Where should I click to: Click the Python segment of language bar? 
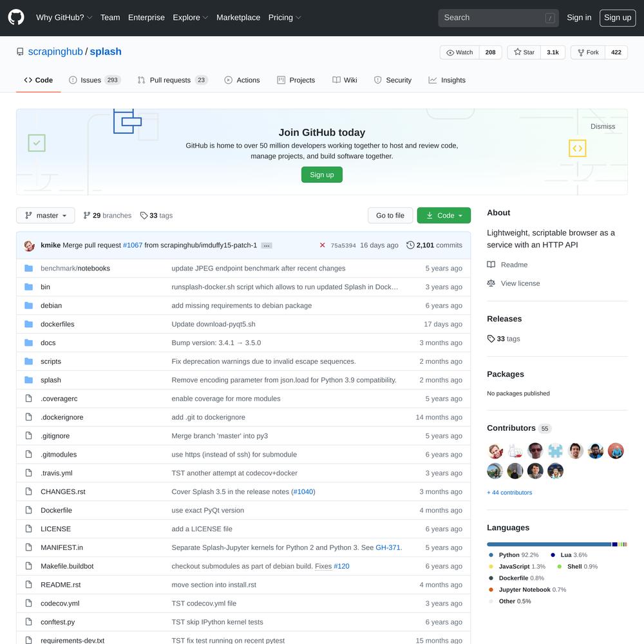[549, 544]
